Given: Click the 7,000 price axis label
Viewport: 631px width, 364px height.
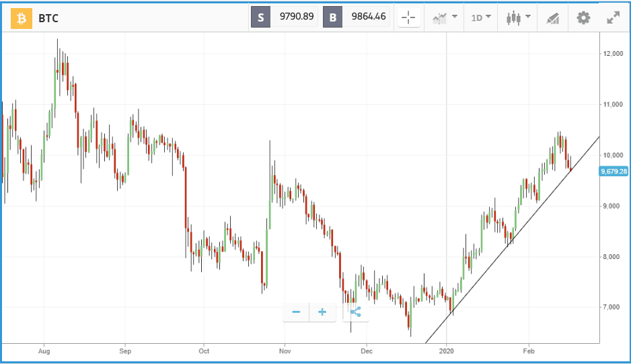Looking at the screenshot, I should (611, 307).
